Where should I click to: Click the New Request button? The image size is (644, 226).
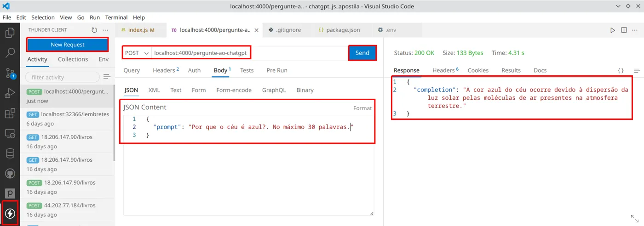(x=68, y=45)
